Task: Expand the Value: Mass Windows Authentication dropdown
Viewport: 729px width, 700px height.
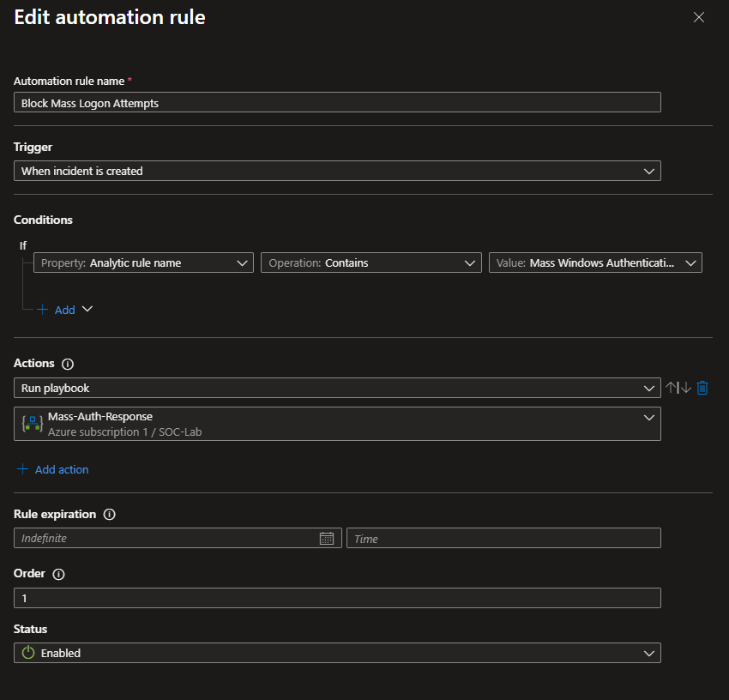Action: (595, 262)
